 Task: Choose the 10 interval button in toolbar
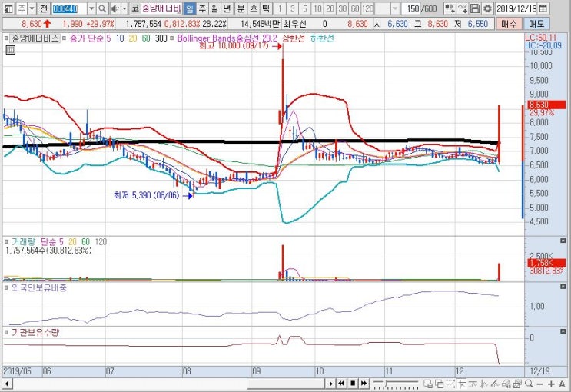point(317,8)
